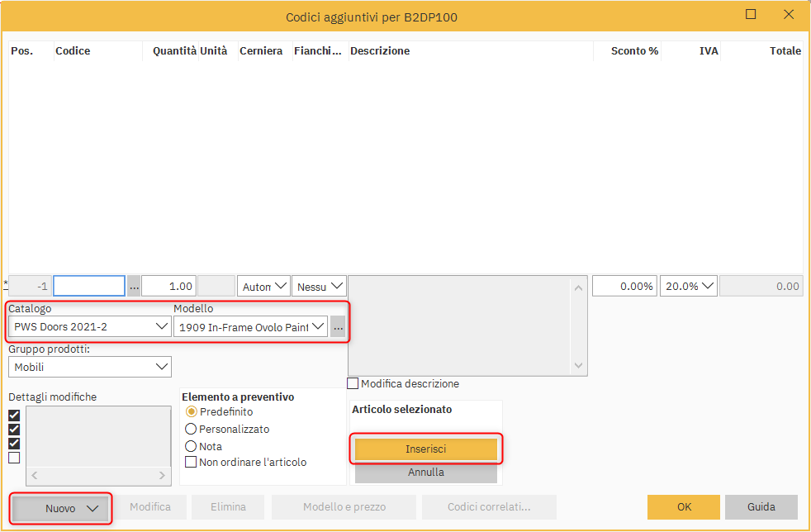811x532 pixels.
Task: Click the Quantità input field
Action: (168, 287)
